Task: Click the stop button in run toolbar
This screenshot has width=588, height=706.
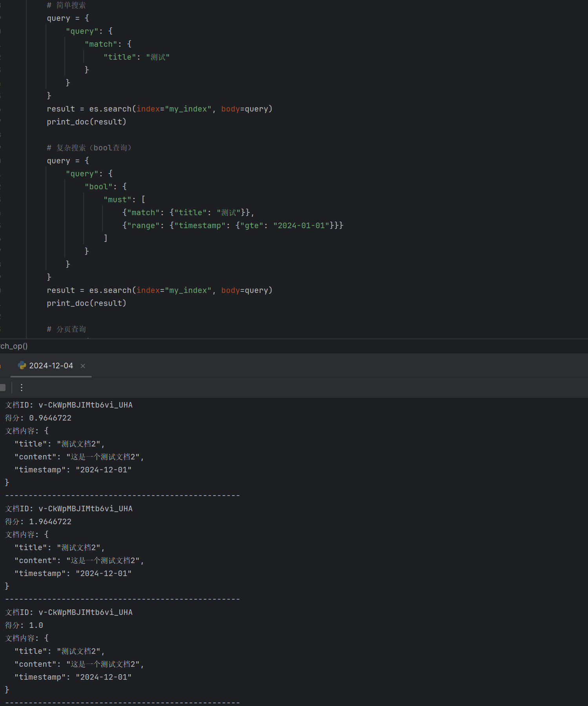Action: pos(3,388)
